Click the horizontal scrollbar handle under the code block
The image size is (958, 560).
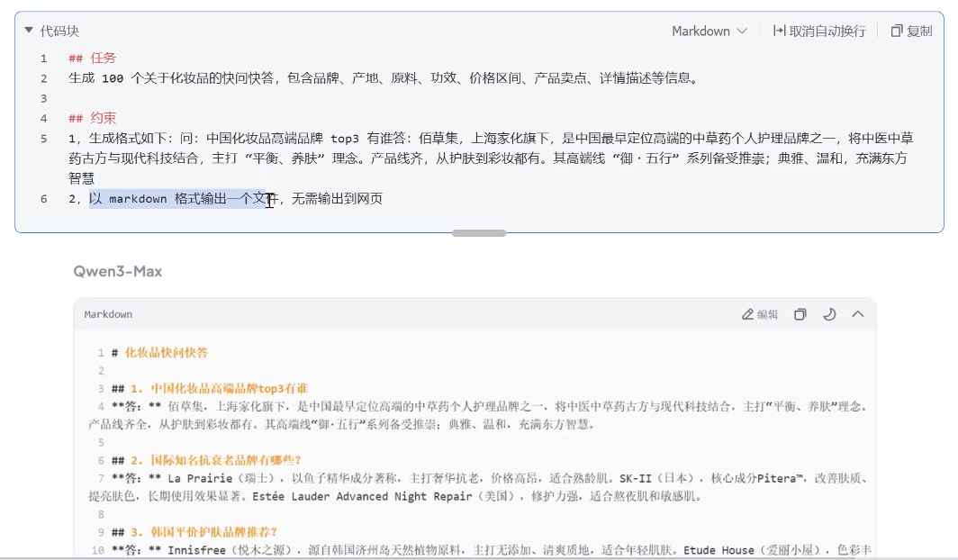479,232
